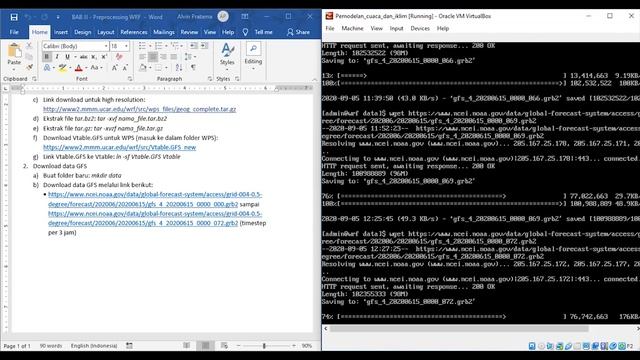Click the Increase Font Size icon
Screen dimensions: 640x360
(x=115, y=68)
